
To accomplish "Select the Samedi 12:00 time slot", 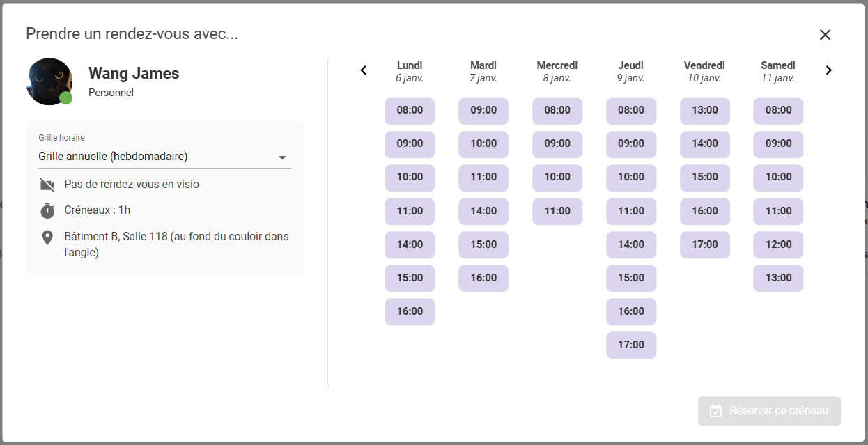I will pyautogui.click(x=778, y=244).
